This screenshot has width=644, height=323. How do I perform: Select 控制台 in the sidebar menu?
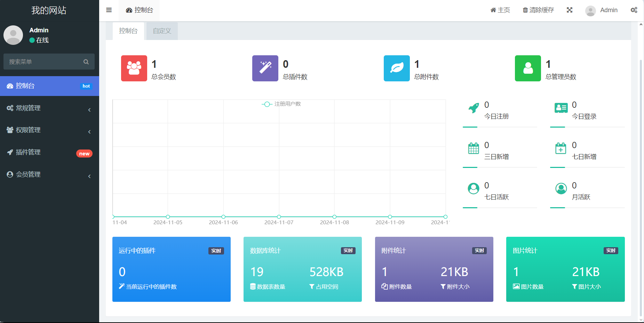(x=49, y=86)
